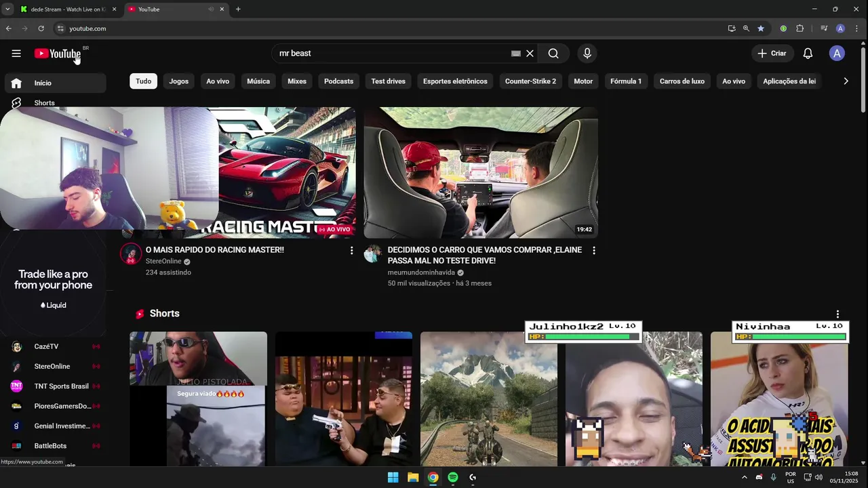This screenshot has width=868, height=488.
Task: Start voice search with the microphone
Action: pyautogui.click(x=587, y=54)
